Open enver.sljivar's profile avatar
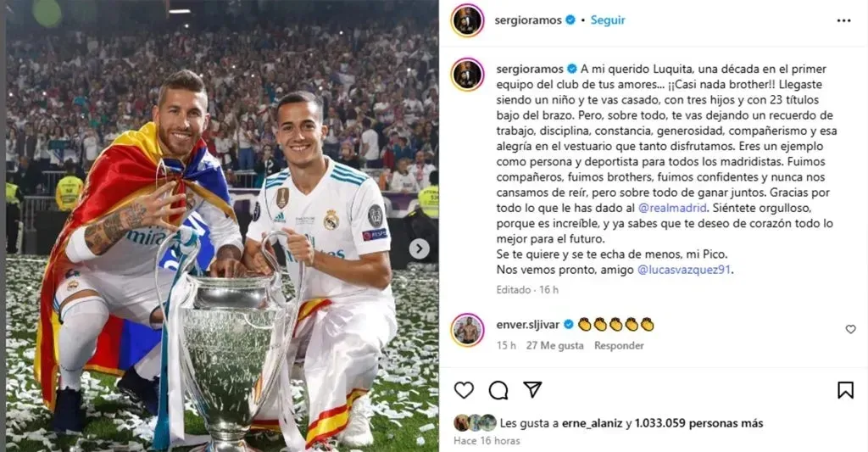 pyautogui.click(x=467, y=330)
